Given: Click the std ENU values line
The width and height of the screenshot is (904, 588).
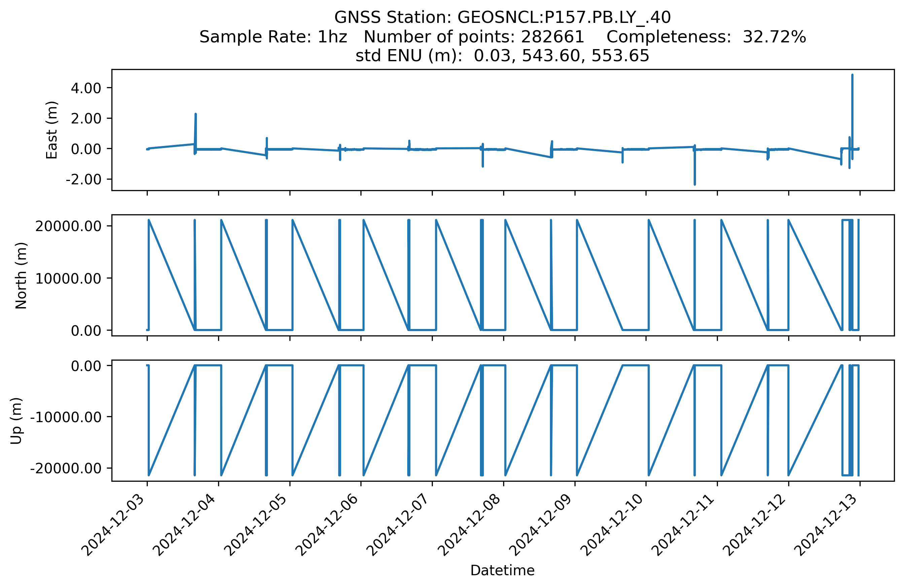Looking at the screenshot, I should [x=502, y=56].
